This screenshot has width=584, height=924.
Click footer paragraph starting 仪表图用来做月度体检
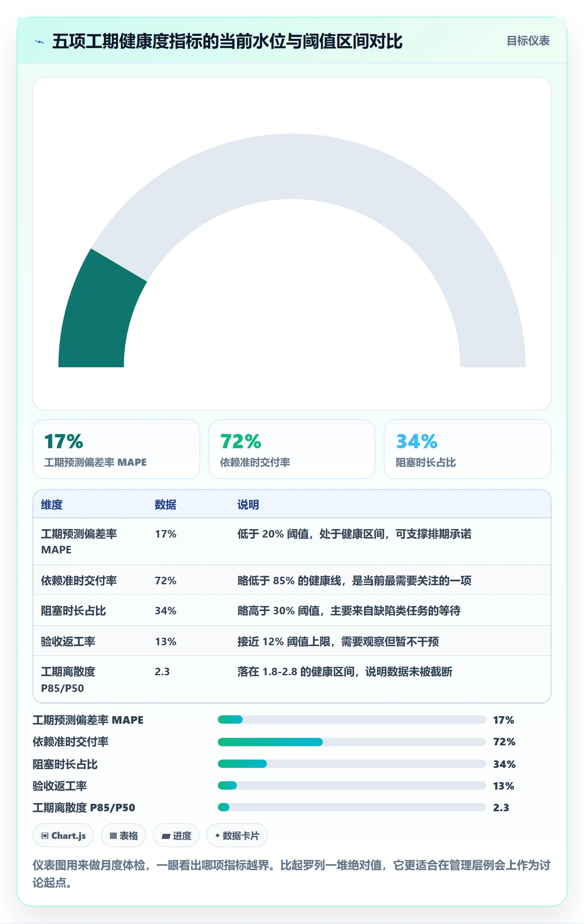point(292,874)
